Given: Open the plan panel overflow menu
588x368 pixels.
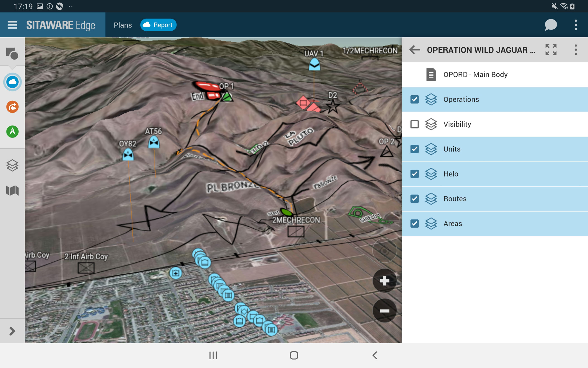Looking at the screenshot, I should tap(576, 50).
